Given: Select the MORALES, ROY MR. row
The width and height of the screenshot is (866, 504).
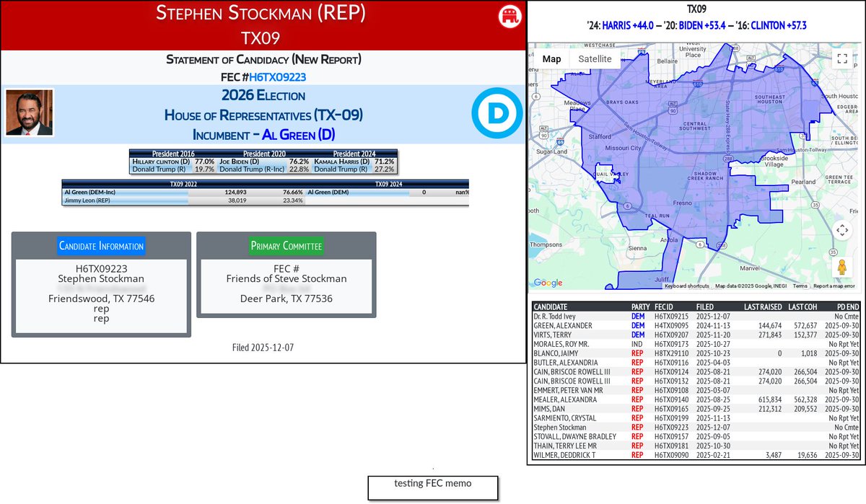Looking at the screenshot, I should tap(696, 344).
